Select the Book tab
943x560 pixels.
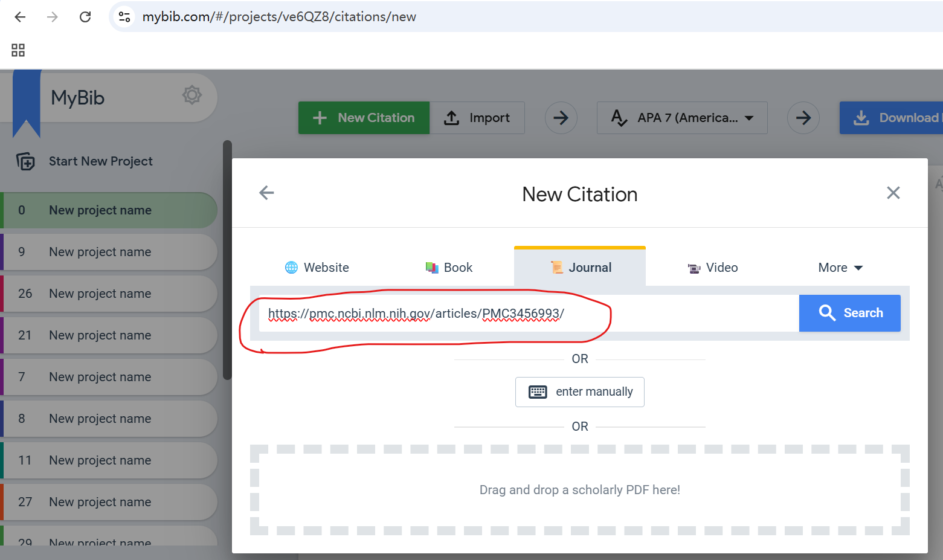(x=449, y=268)
